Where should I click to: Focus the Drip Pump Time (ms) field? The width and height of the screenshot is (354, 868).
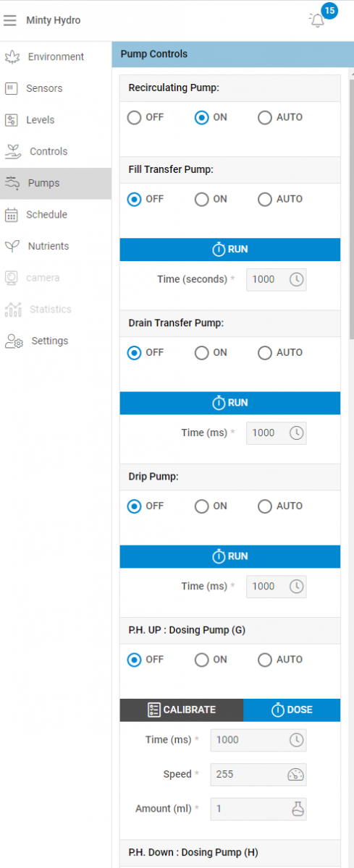click(x=277, y=587)
